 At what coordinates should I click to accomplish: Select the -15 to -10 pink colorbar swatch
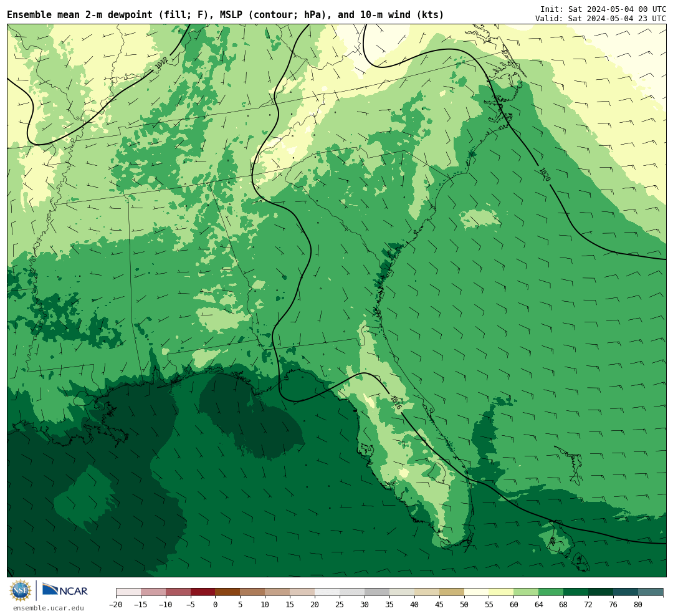tap(153, 592)
